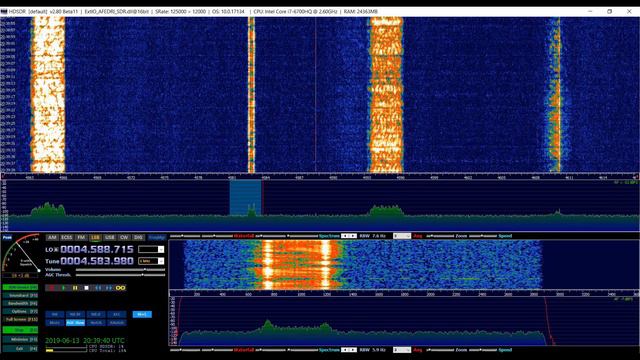Screen dimensions: 640x360
Task: Toggle the yellow loop playback icon
Action: pos(120,288)
